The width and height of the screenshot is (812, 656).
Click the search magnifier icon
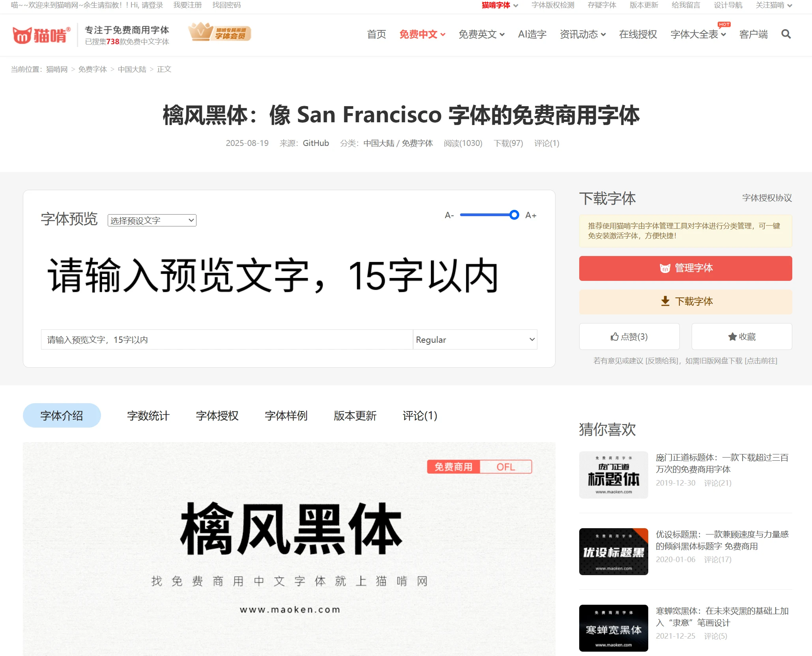[786, 34]
